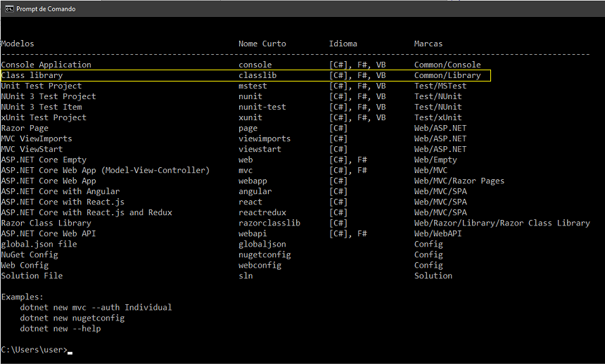Click 'ASP.NET Core with React.js and Redux' entry
The image size is (605, 364).
(87, 212)
